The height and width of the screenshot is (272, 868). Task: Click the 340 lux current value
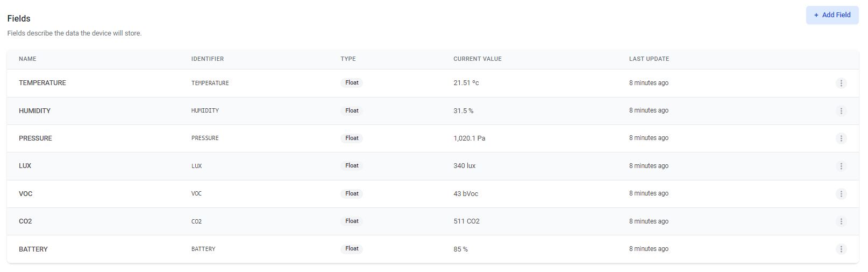click(x=464, y=166)
